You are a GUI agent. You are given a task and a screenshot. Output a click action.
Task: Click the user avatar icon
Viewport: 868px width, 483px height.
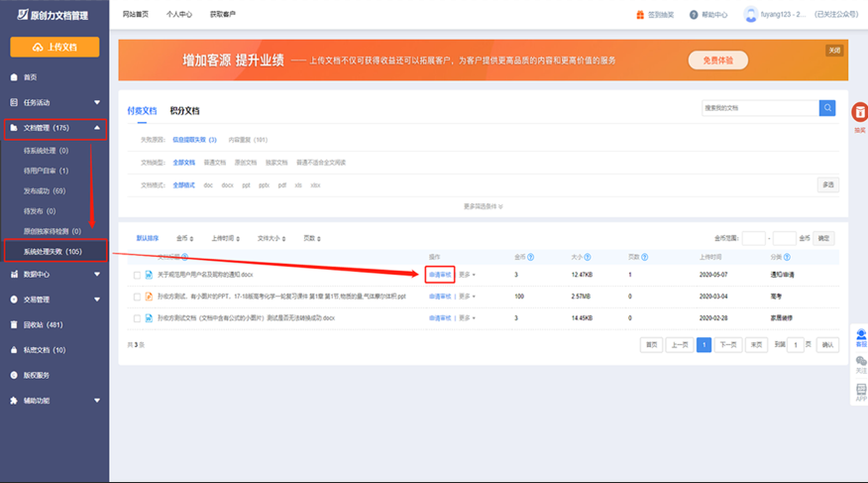(751, 15)
